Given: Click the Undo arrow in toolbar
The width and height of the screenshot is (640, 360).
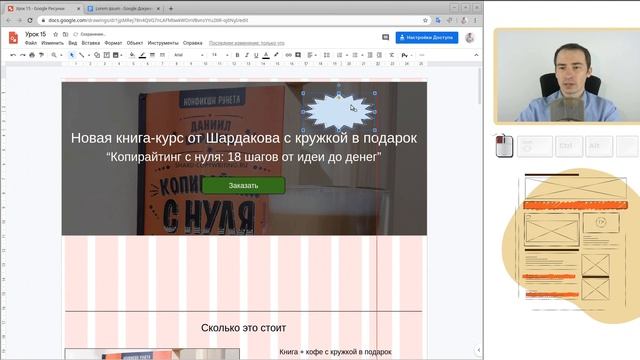Looking at the screenshot, I should pyautogui.click(x=13, y=55).
